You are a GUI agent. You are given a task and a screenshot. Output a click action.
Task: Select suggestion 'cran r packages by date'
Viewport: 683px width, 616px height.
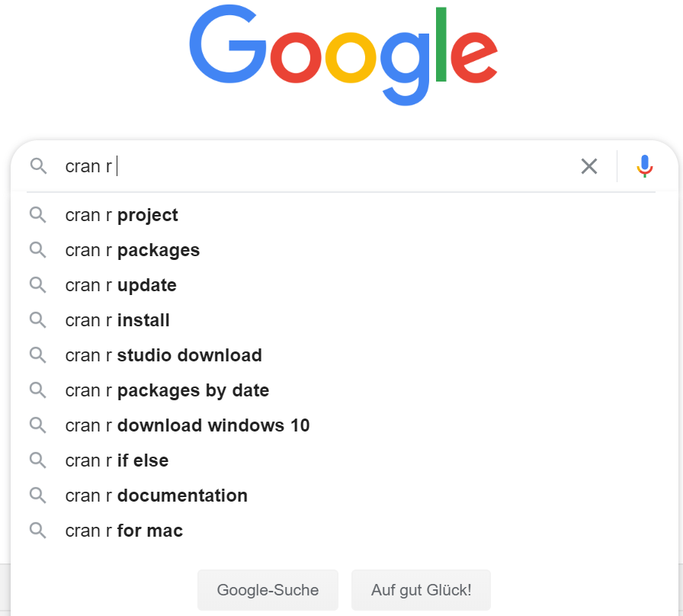[x=168, y=390]
